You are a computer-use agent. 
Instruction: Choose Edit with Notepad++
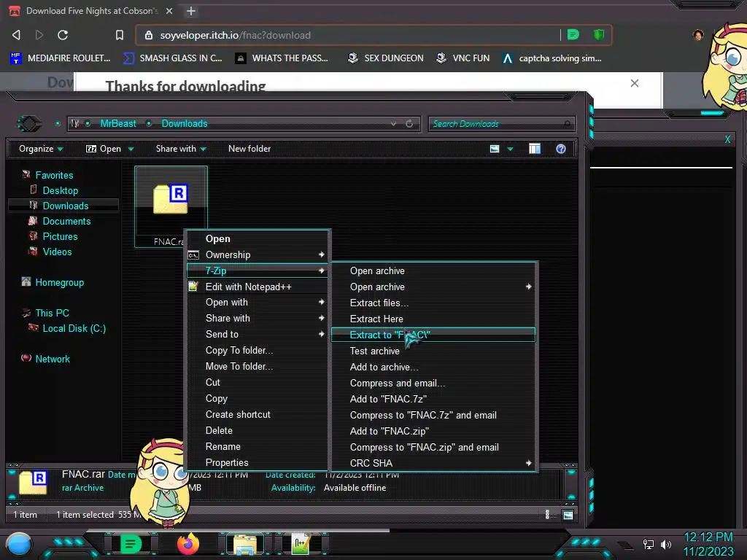258,287
